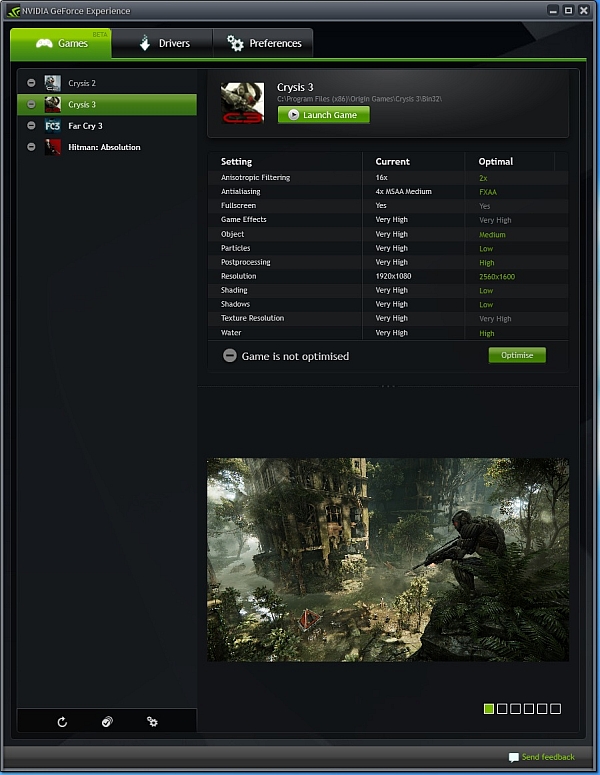Image resolution: width=600 pixels, height=775 pixels.
Task: Click the minus status icon beside Crysis 2
Action: tap(31, 83)
